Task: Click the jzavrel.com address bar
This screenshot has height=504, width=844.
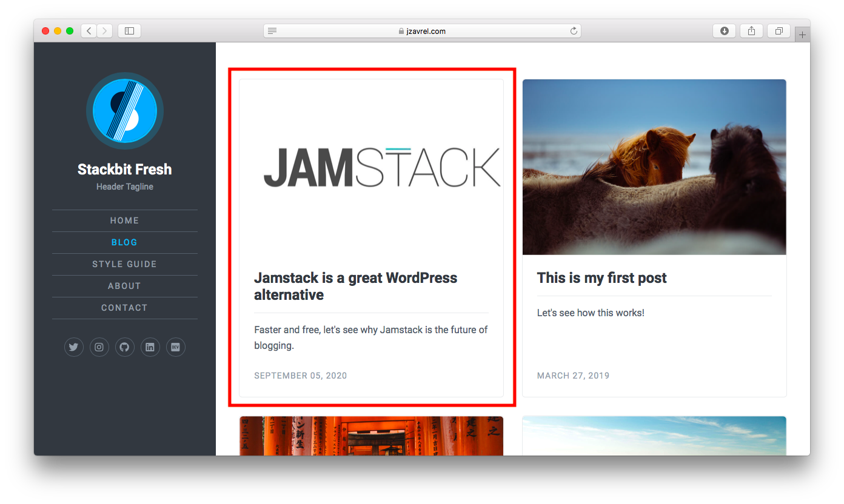Action: pyautogui.click(x=422, y=31)
